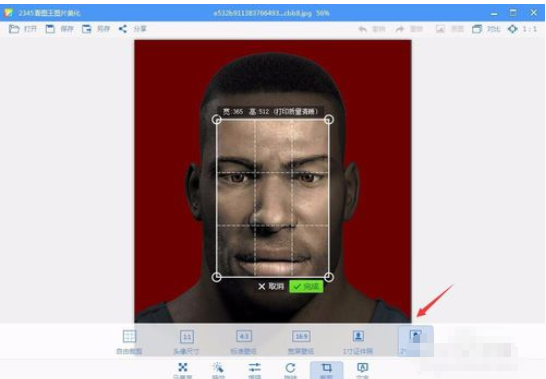Click the top-left crop corner handle

(217, 120)
